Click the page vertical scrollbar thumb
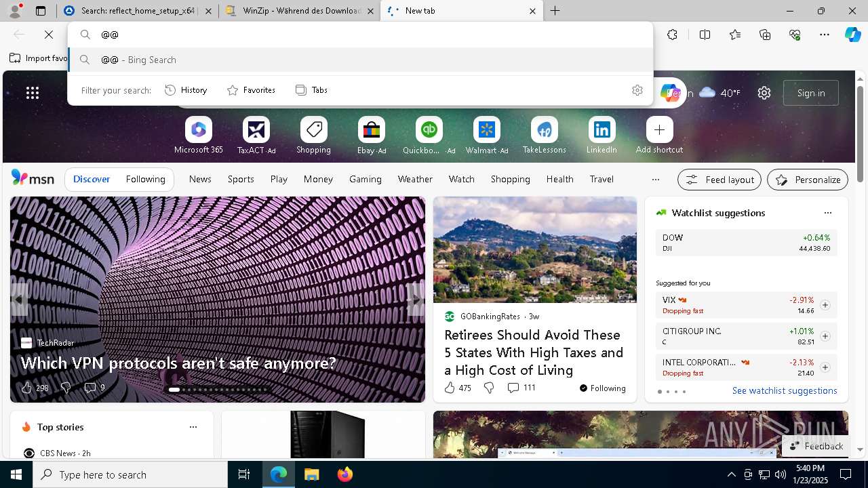Screen dimensions: 868x488 (860, 133)
